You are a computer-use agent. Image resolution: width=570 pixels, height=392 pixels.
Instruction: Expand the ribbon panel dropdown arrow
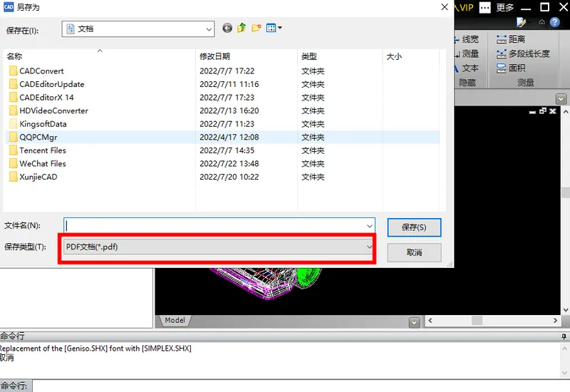click(561, 99)
